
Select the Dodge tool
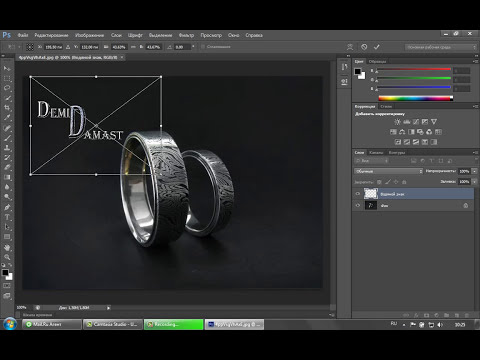(x=7, y=197)
